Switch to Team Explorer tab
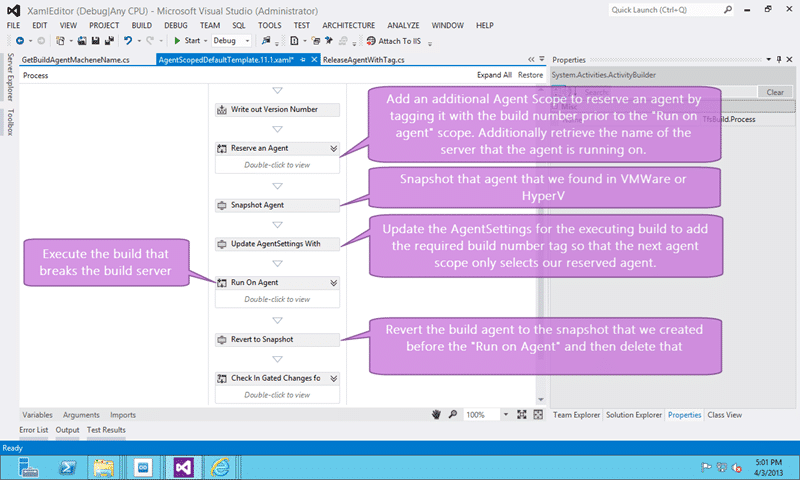Viewport: 800px width, 480px height. click(577, 415)
